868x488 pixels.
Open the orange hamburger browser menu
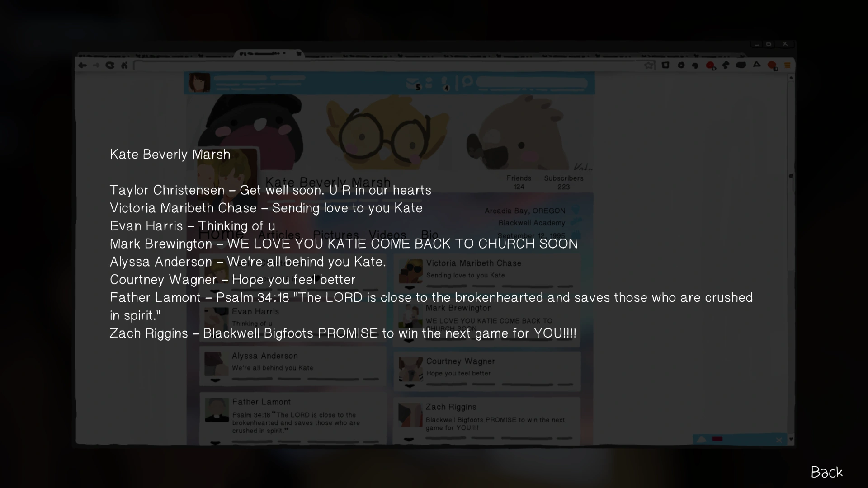tap(787, 66)
